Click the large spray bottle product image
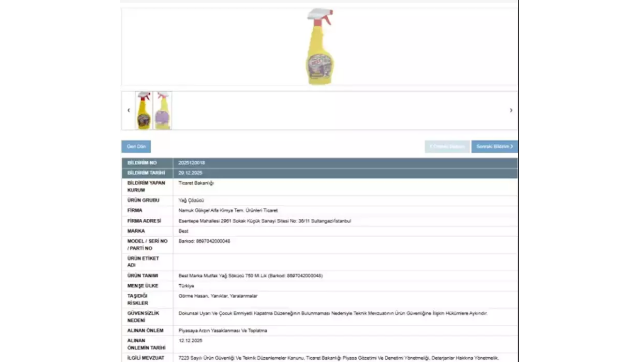Screen dimensions: 644x362 click(x=320, y=47)
